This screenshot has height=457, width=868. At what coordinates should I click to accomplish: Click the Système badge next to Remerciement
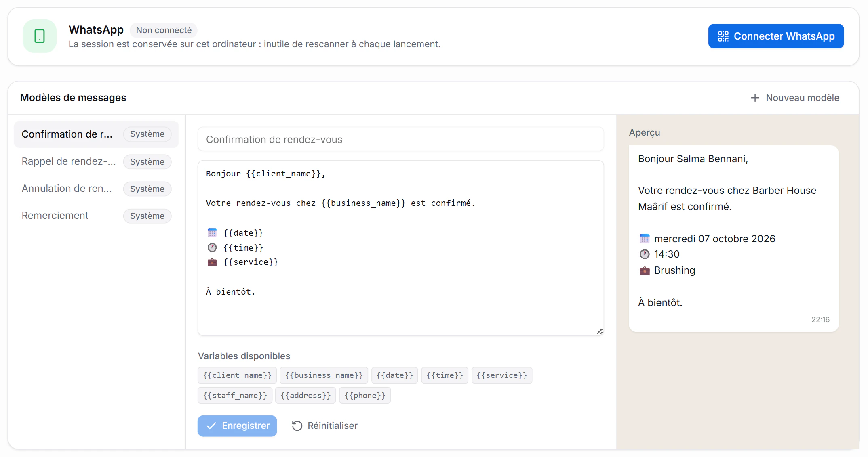coord(147,216)
